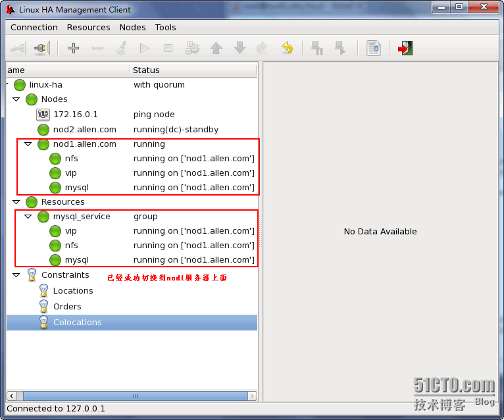
Task: Click the Status column header
Action: (x=193, y=70)
